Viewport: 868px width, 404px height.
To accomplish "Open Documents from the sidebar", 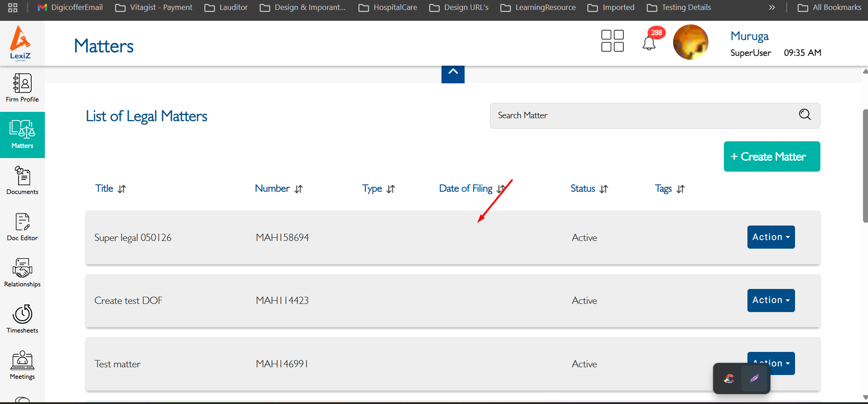I will (22, 181).
